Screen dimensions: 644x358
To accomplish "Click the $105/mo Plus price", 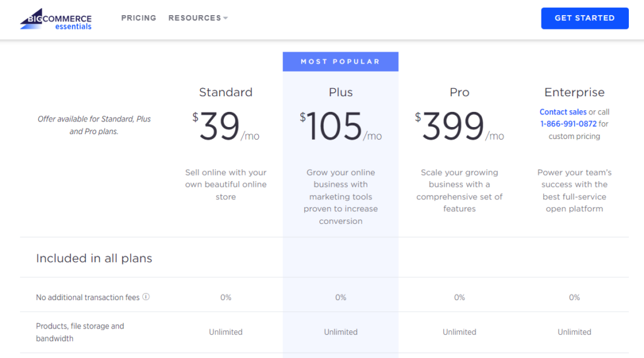I will [340, 126].
